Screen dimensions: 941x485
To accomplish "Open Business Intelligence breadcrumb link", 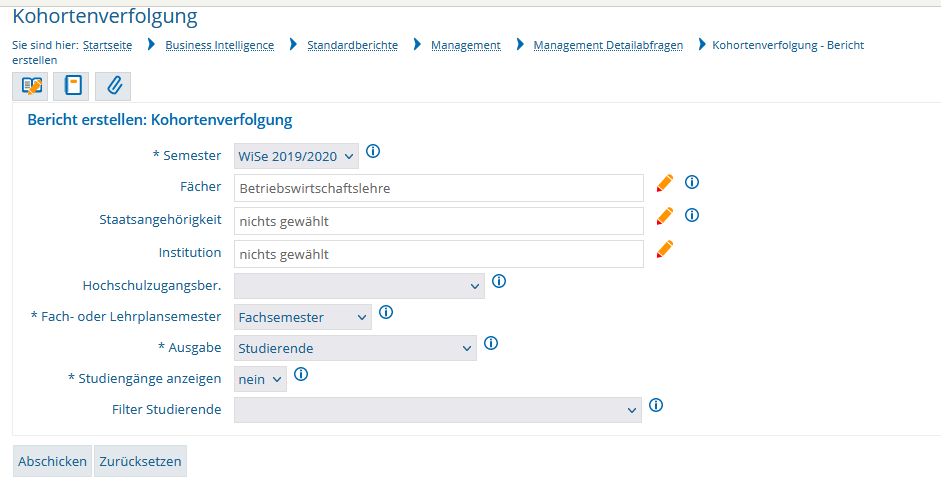I will coord(219,46).
